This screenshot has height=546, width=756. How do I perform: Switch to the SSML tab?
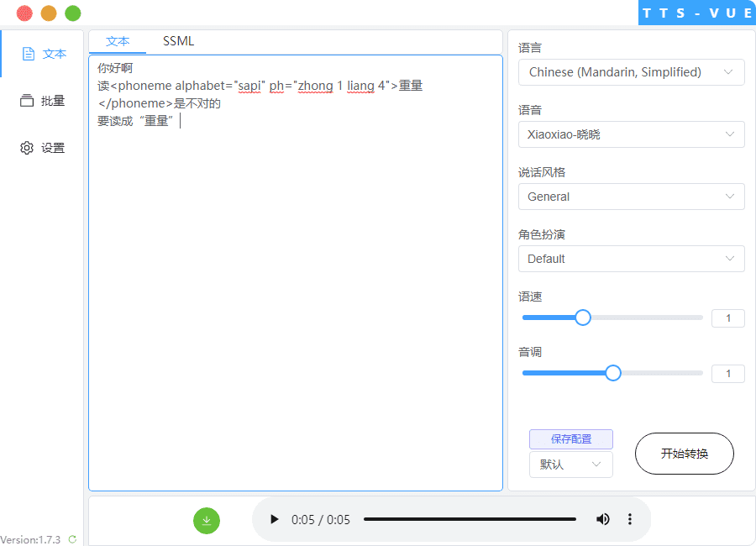click(x=177, y=40)
